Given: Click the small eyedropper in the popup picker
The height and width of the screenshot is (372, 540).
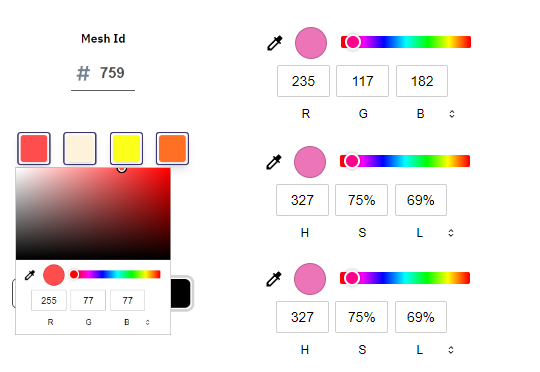Looking at the screenshot, I should tap(30, 275).
